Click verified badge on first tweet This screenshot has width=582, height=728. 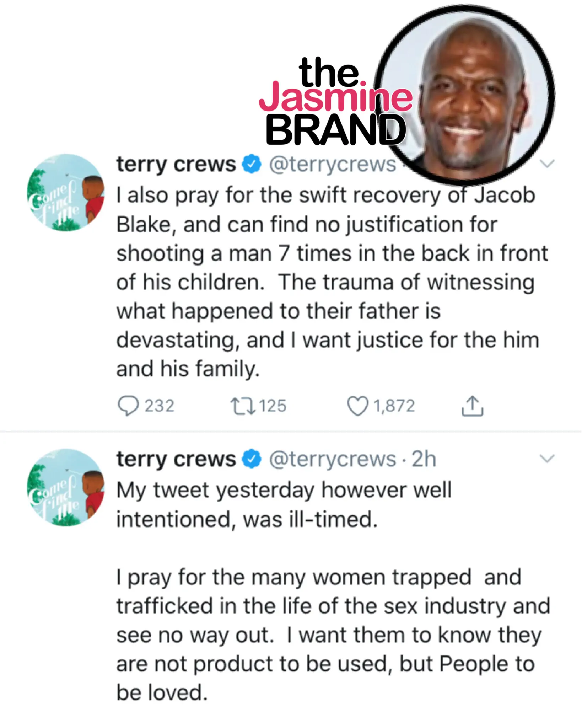[x=252, y=164]
